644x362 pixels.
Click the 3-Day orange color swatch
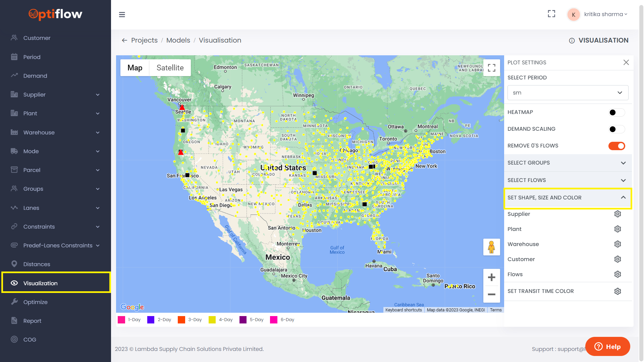[x=181, y=320]
